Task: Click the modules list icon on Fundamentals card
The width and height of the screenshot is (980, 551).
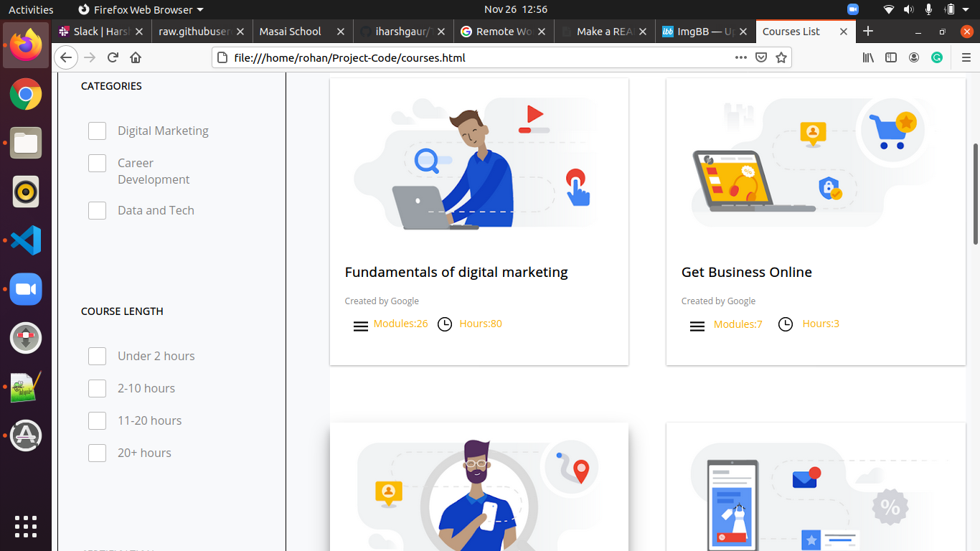Action: (x=361, y=326)
